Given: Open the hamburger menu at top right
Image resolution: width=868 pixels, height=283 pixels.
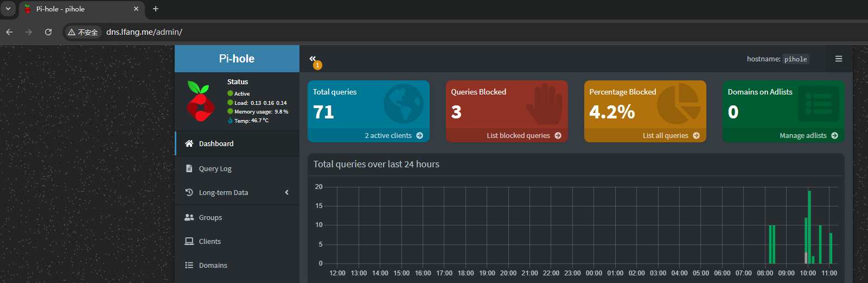Looking at the screenshot, I should [x=839, y=59].
